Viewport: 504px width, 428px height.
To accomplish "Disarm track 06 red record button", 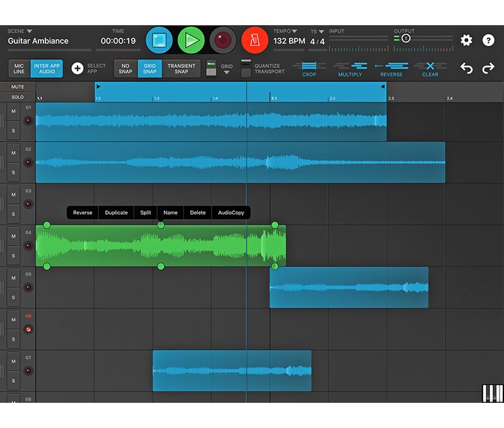I will [28, 329].
